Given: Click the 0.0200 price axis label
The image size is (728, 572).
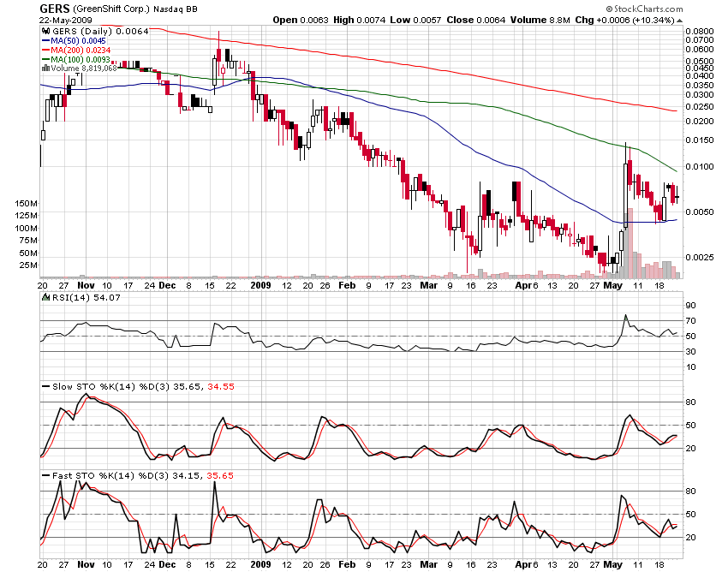Looking at the screenshot, I should coord(699,122).
